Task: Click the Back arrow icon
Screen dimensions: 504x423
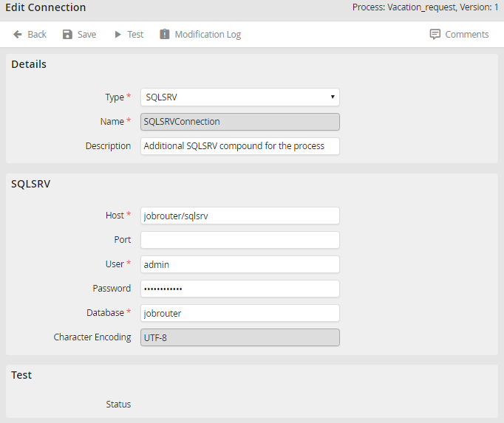Action: [18, 35]
